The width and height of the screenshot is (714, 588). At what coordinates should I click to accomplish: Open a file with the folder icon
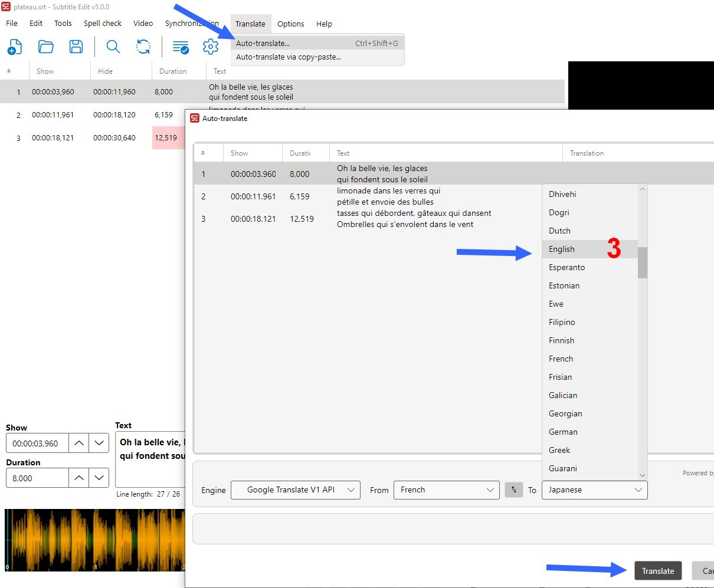click(x=45, y=47)
